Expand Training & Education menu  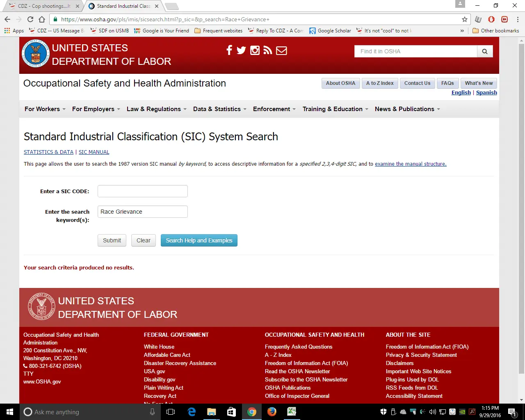point(335,109)
